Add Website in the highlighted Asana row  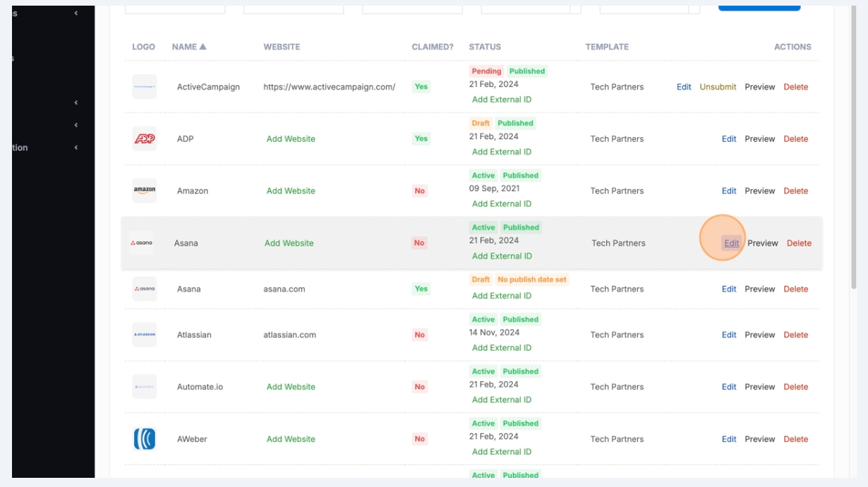pos(289,243)
